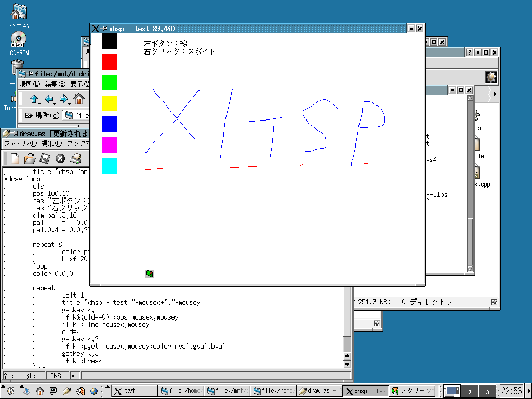532x399 pixels.
Task: Save draw.as with the floppy disk icon
Action: (x=45, y=158)
